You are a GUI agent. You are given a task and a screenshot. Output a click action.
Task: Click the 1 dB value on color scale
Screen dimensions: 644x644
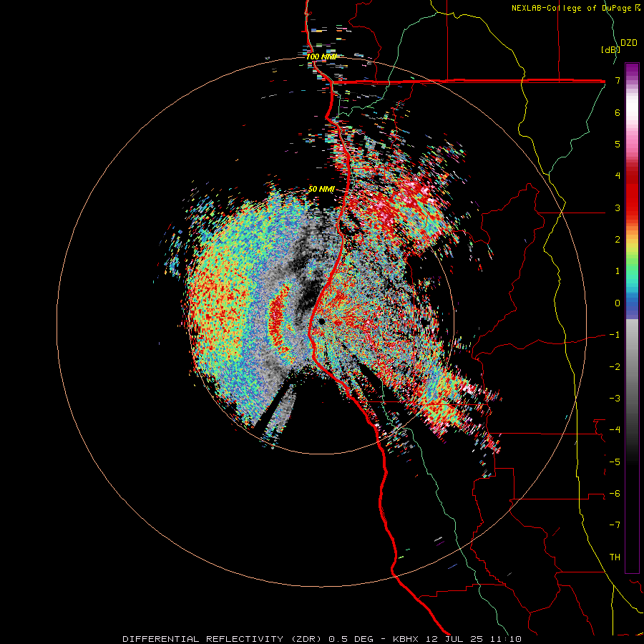[618, 271]
